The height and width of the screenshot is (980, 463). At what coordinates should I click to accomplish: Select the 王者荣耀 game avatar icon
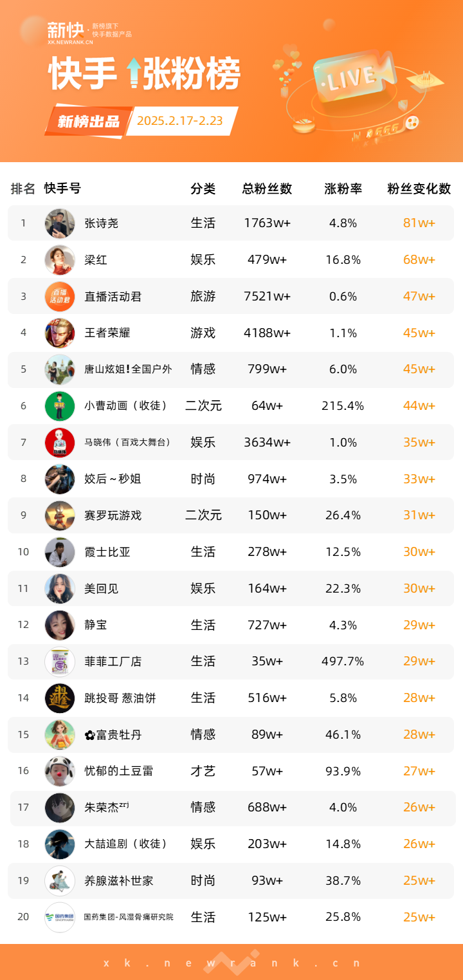point(60,333)
